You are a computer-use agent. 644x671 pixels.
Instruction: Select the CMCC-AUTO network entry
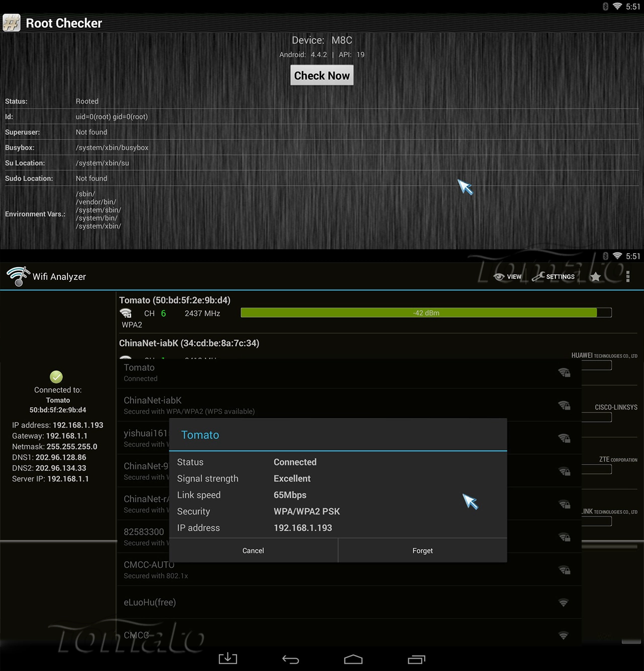pyautogui.click(x=349, y=570)
